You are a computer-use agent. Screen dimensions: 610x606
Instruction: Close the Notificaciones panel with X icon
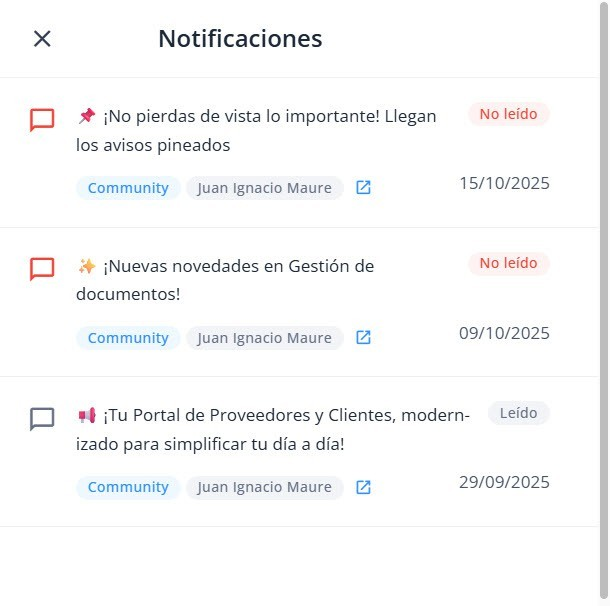42,39
